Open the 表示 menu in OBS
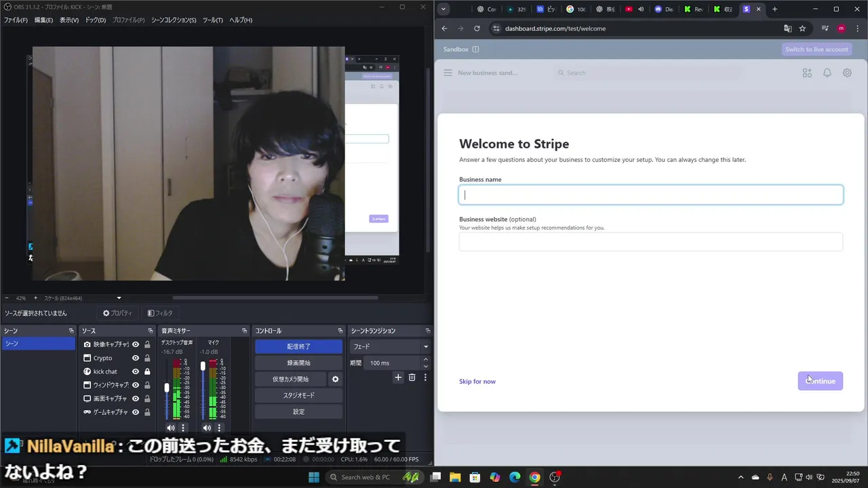The image size is (868, 488). (x=69, y=20)
